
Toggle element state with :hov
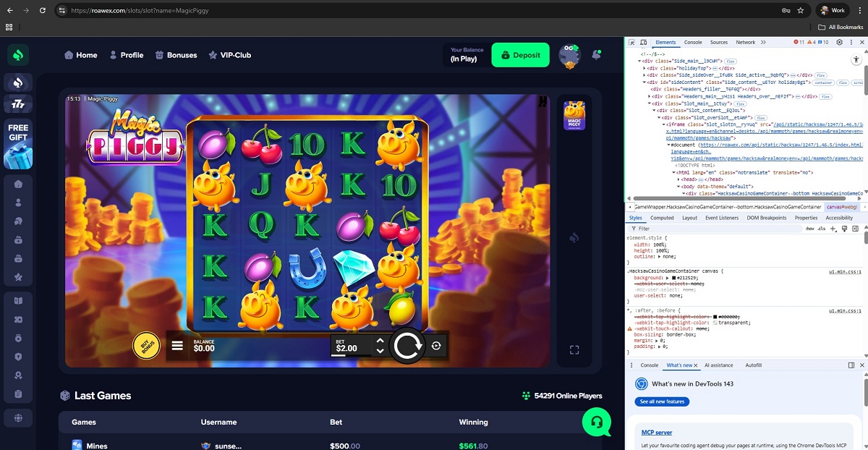click(x=809, y=229)
